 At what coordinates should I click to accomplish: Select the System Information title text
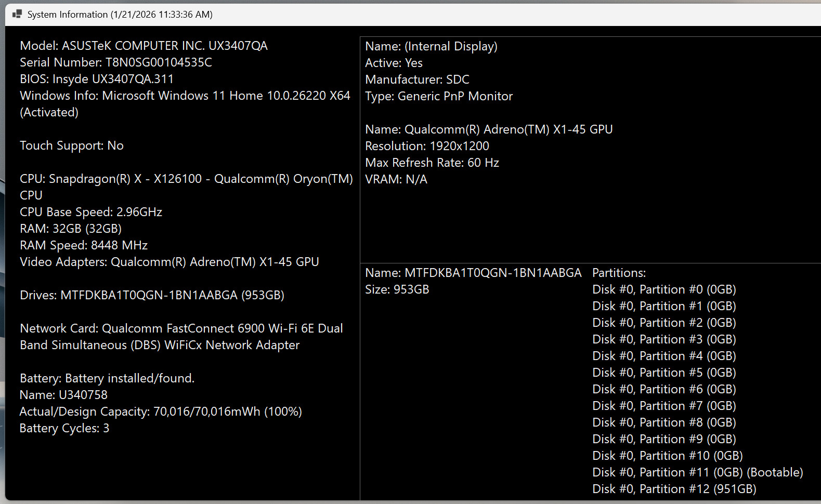click(120, 15)
